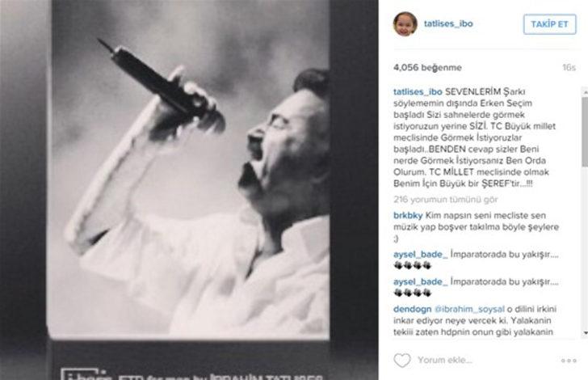
Task: Open second aysel_bade_ comment username
Action: point(420,282)
